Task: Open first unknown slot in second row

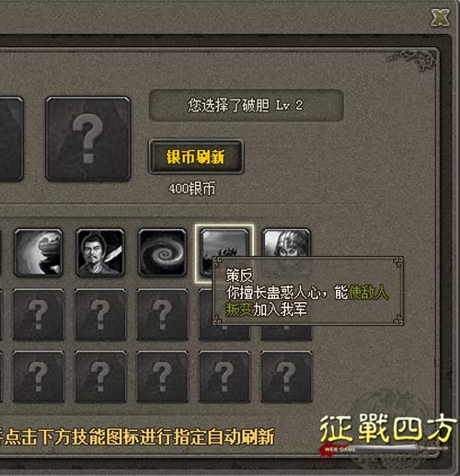Action: (x=39, y=314)
